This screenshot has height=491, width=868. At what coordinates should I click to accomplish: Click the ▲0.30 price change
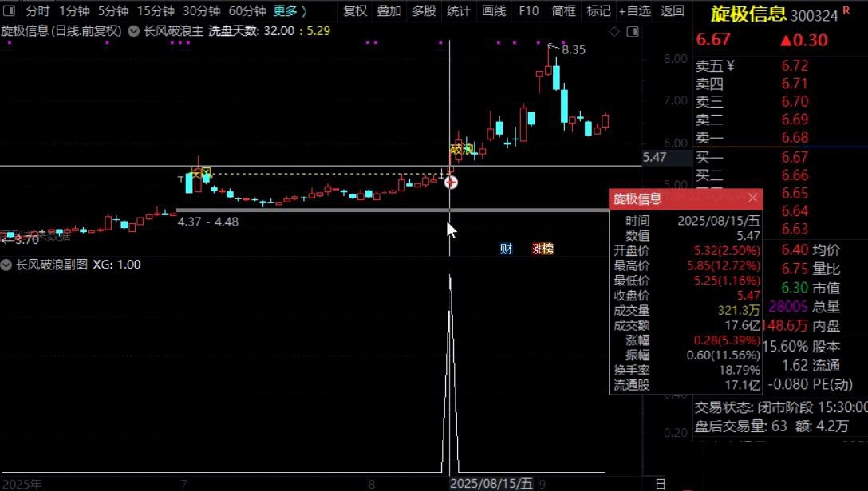pyautogui.click(x=803, y=41)
